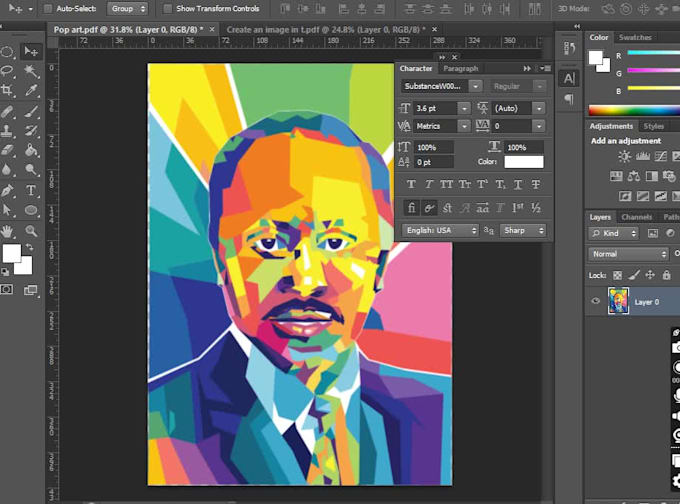Switch to the Paragraph tab

tap(461, 69)
